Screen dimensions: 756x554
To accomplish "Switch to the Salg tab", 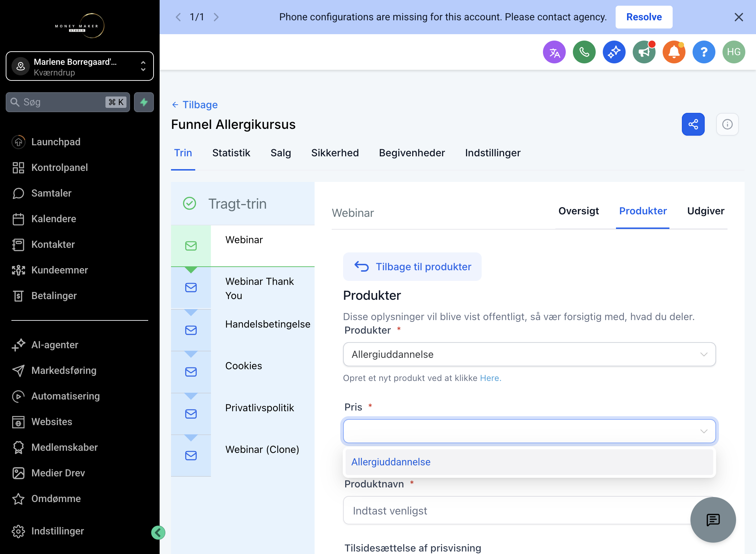I will (281, 153).
